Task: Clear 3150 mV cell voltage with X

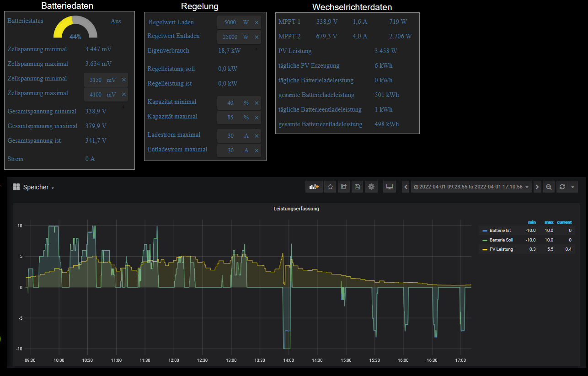Action: click(x=124, y=80)
